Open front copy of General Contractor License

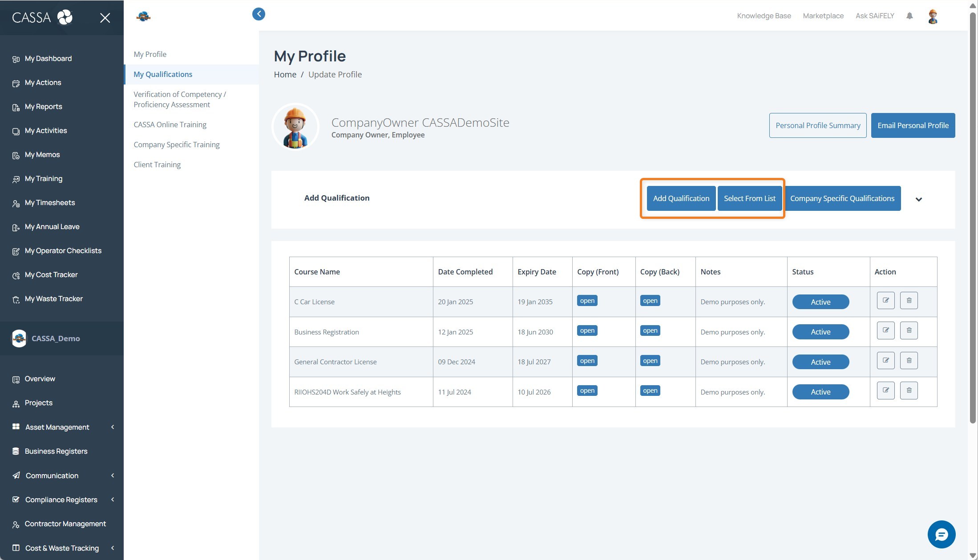click(587, 361)
